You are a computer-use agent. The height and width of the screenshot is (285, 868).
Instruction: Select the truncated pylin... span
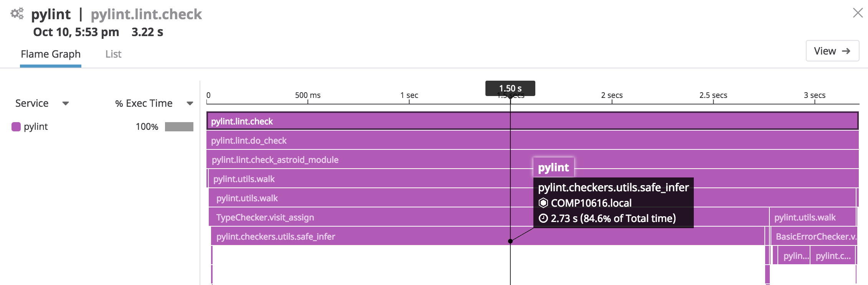[794, 255]
